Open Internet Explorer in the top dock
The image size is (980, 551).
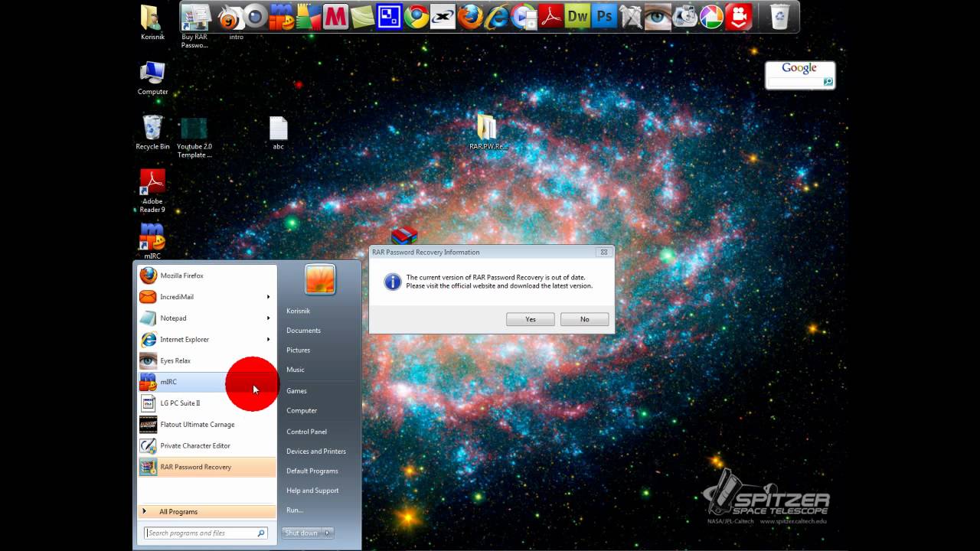[x=498, y=16]
